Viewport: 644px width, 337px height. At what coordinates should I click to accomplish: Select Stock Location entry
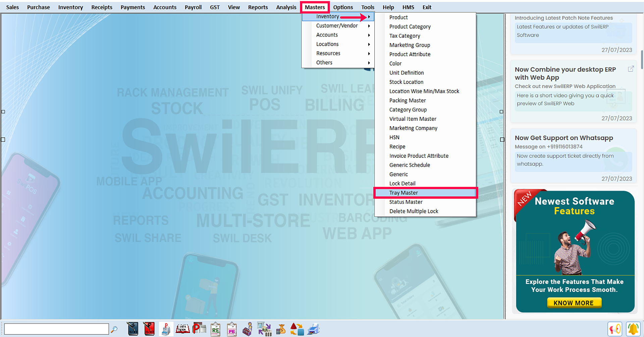pyautogui.click(x=425, y=82)
